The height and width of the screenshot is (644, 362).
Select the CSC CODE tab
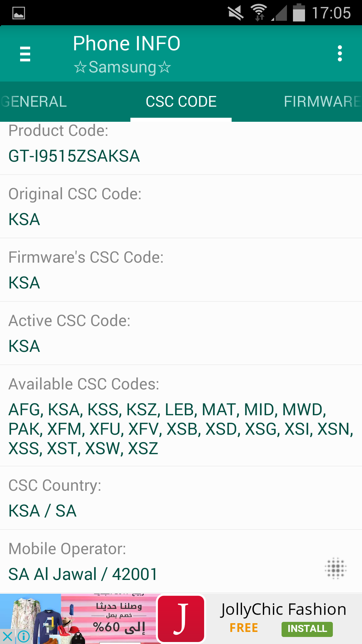click(181, 102)
